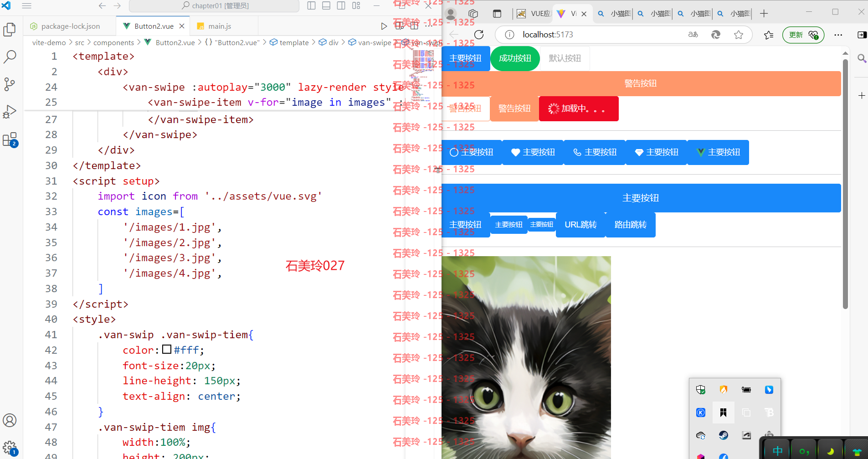This screenshot has height=459, width=868.
Task: Select the Button2.vue editor tab
Action: point(154,26)
